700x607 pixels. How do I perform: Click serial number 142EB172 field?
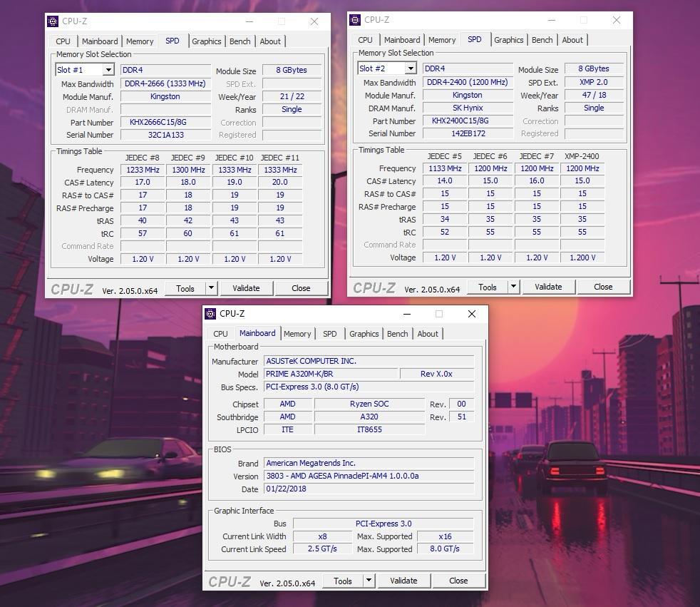(x=468, y=133)
